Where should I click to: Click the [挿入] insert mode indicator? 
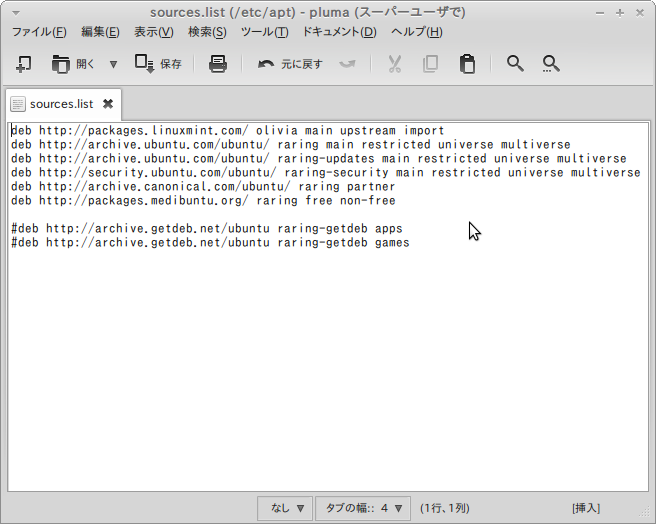pyautogui.click(x=586, y=508)
